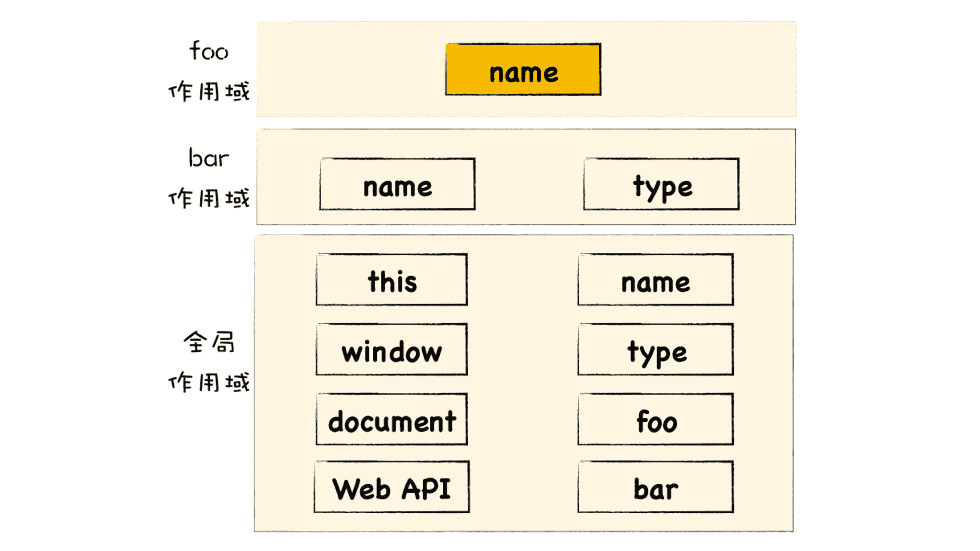Select the type box in bar scope
Screen dimensions: 980x551
661,184
